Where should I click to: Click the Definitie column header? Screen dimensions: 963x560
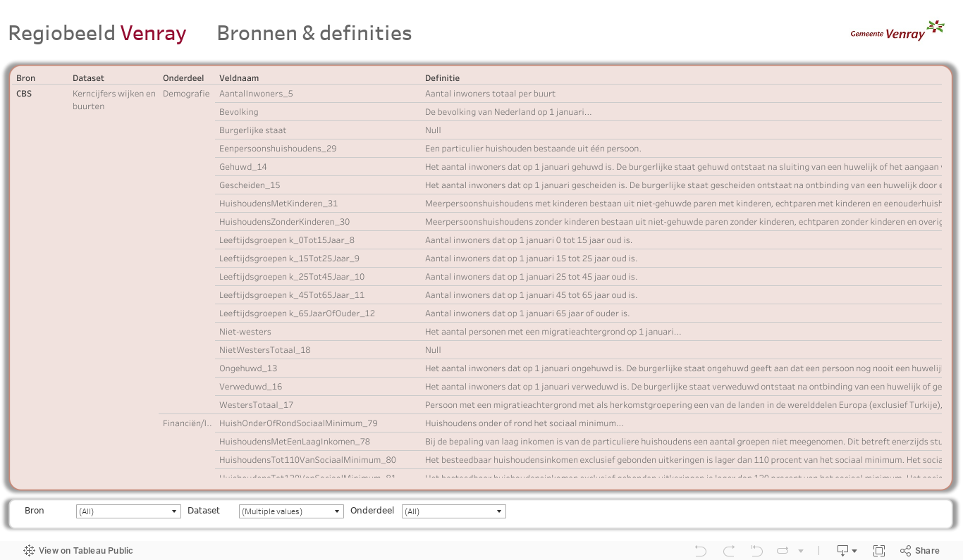tap(442, 78)
